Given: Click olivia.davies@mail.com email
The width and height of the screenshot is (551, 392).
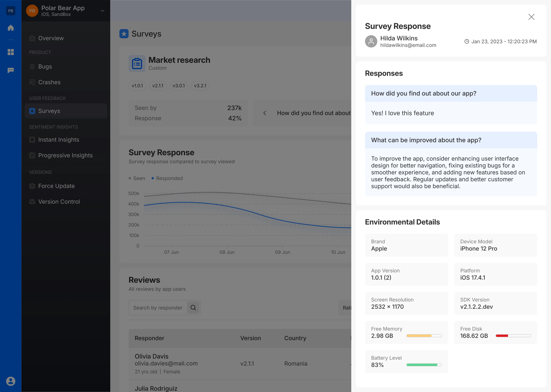Looking at the screenshot, I should click(166, 363).
